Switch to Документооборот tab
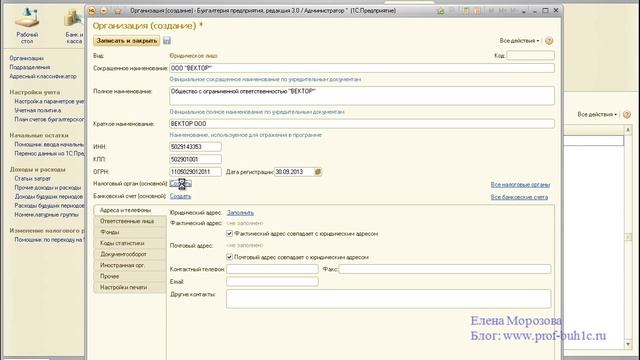 click(130, 254)
